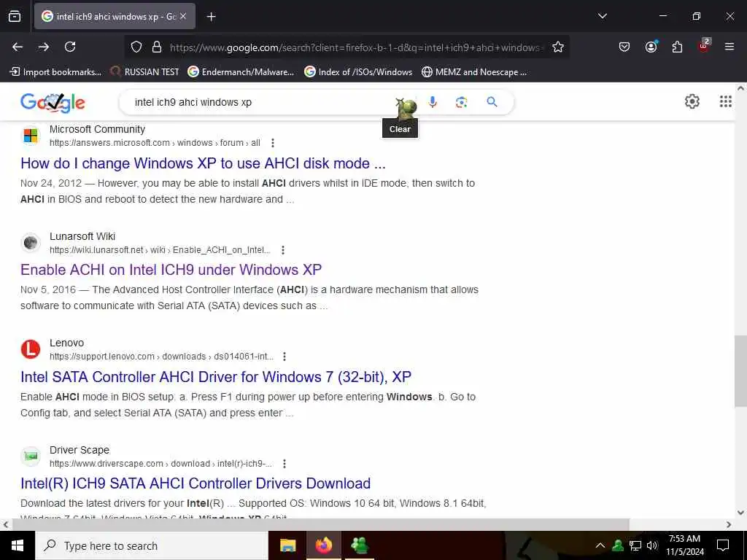The height and width of the screenshot is (560, 747).
Task: Open options for Driver Scape result
Action: (285, 464)
